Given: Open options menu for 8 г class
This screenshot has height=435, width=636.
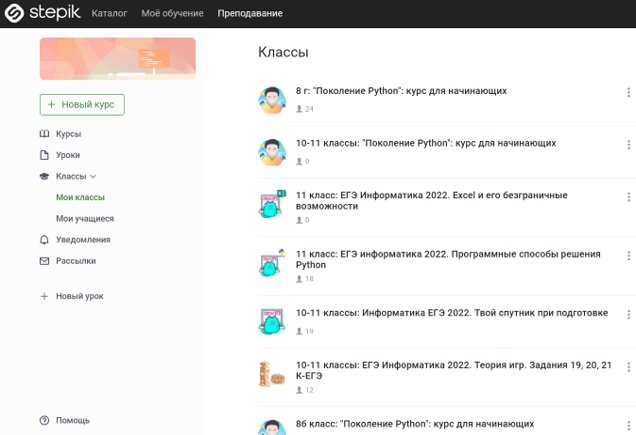Looking at the screenshot, I should coord(628,93).
